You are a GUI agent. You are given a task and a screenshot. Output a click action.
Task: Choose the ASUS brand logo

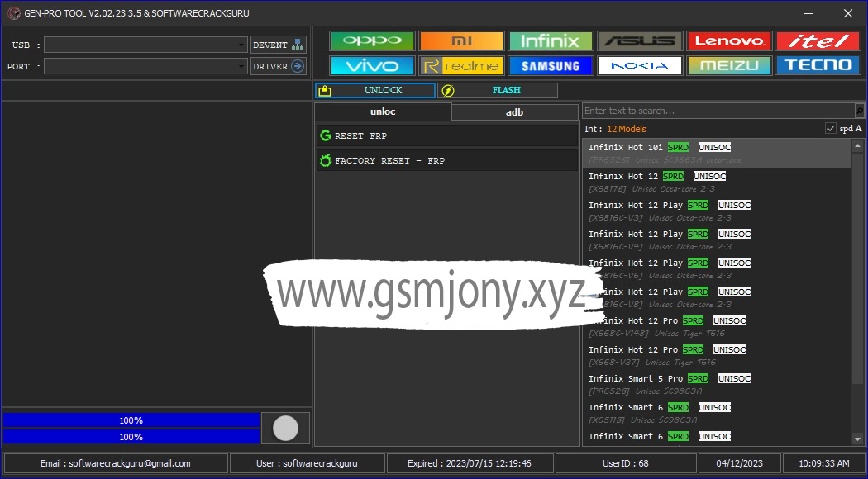click(640, 41)
